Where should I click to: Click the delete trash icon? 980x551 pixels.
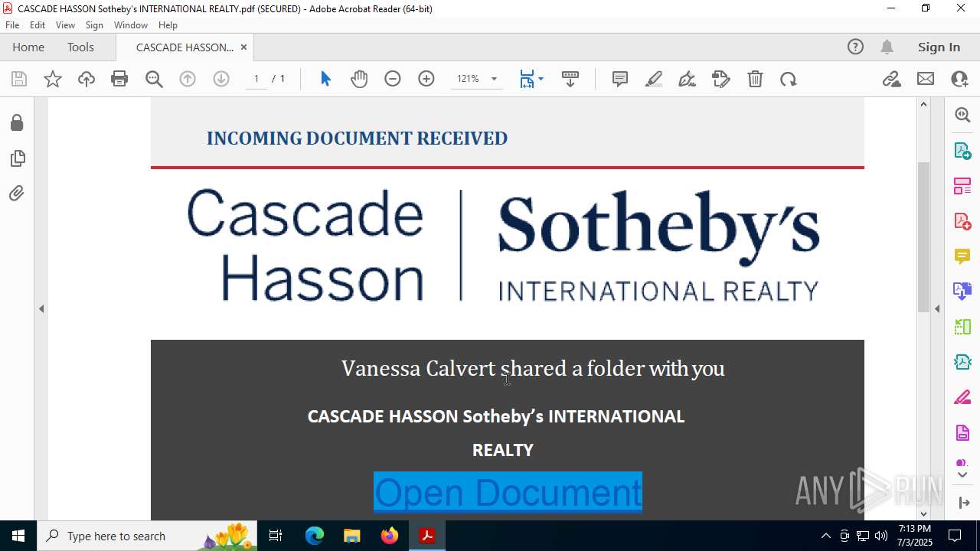pyautogui.click(x=755, y=79)
